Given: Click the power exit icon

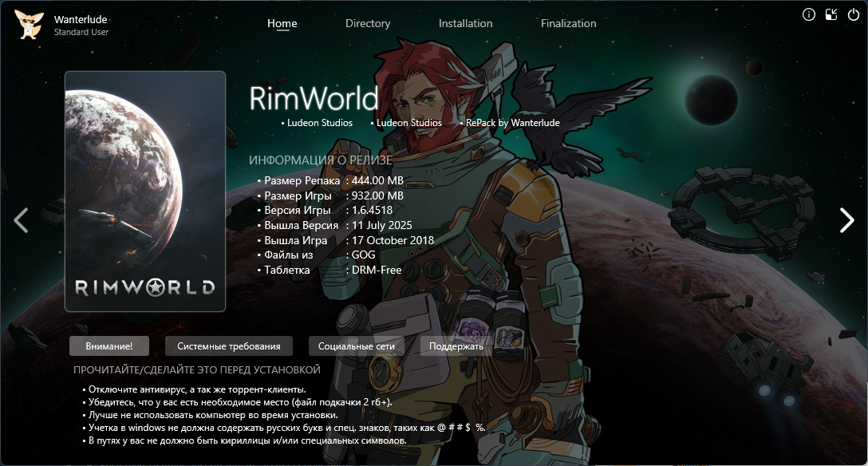Looking at the screenshot, I should tap(854, 14).
